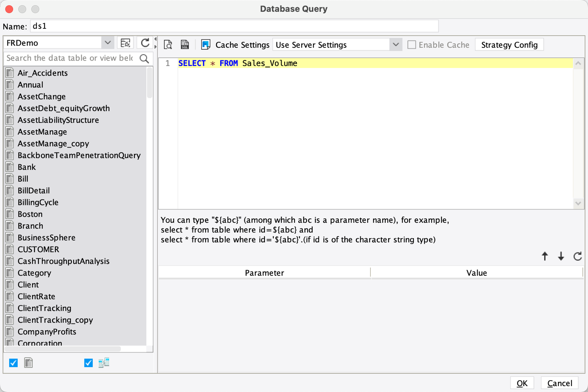Open the visual query editor icon beside FRDemo
Viewport: 588px width, 392px height.
(125, 43)
